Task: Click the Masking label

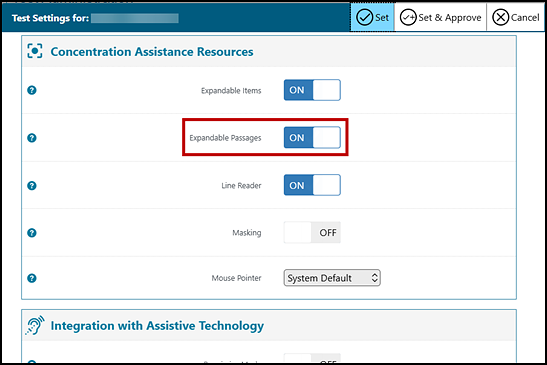Action: coord(247,233)
